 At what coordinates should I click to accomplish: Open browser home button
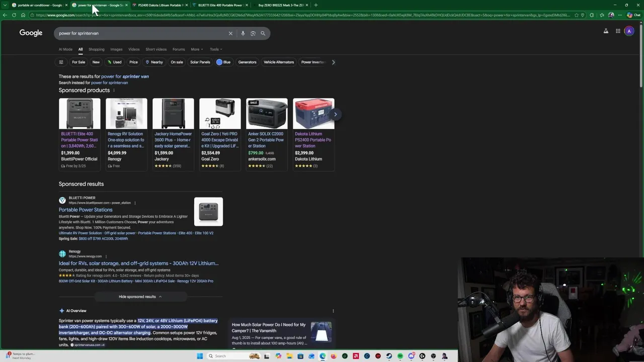pyautogui.click(x=23, y=15)
